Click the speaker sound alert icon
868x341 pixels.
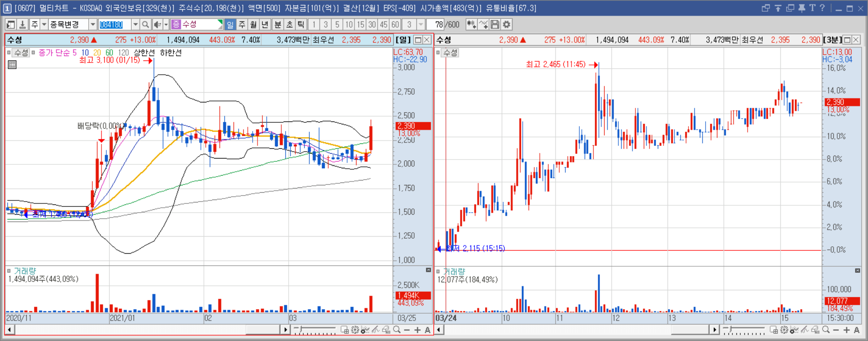tap(158, 24)
